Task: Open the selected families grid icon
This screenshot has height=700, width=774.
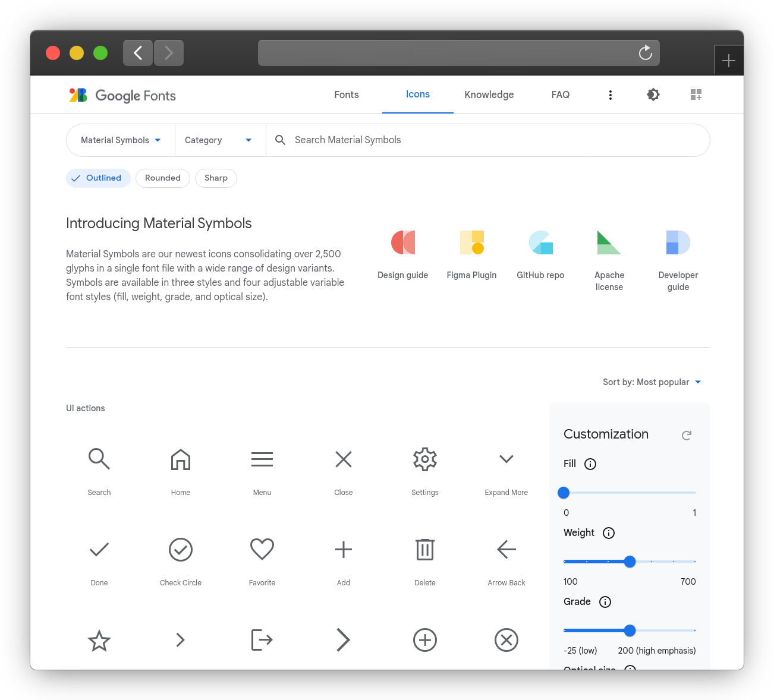Action: click(x=696, y=94)
